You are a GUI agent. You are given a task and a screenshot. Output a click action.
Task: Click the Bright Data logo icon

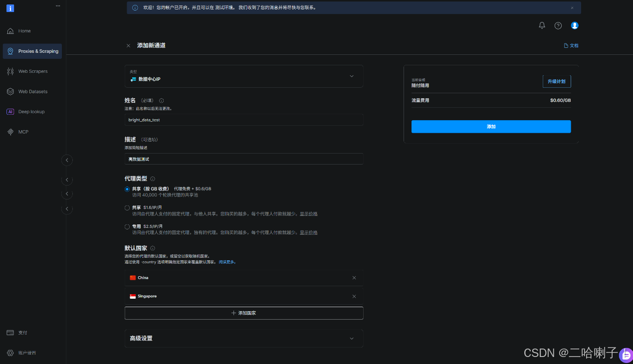pyautogui.click(x=10, y=8)
